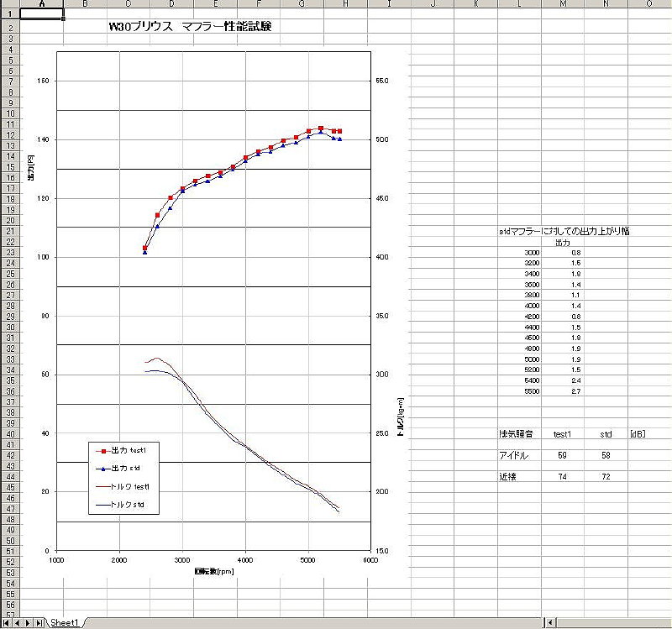Select row 25 header

pyautogui.click(x=10, y=274)
